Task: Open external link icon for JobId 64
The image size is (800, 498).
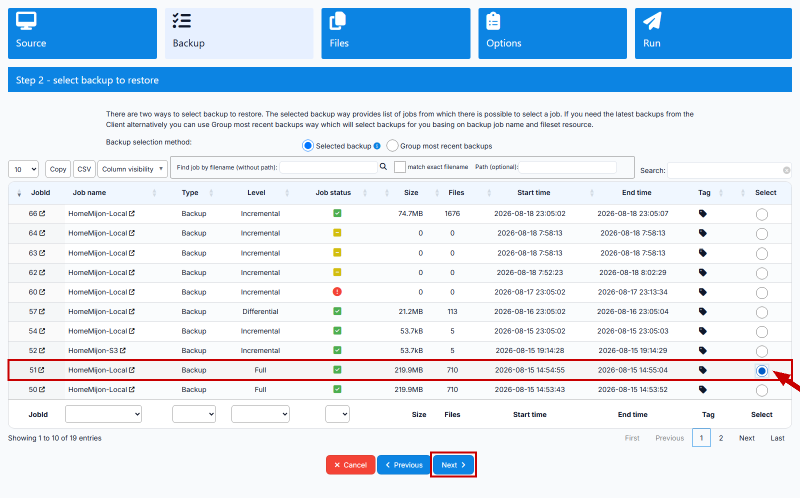Action: click(42, 233)
